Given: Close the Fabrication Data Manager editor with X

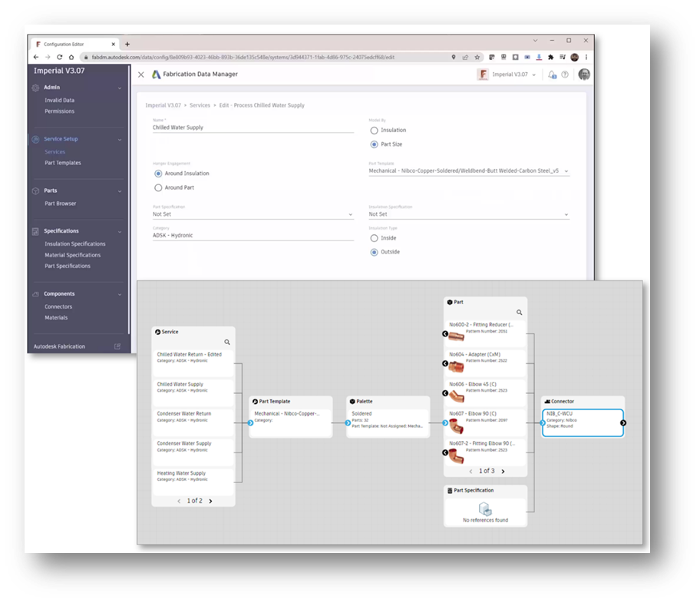Looking at the screenshot, I should (x=141, y=75).
